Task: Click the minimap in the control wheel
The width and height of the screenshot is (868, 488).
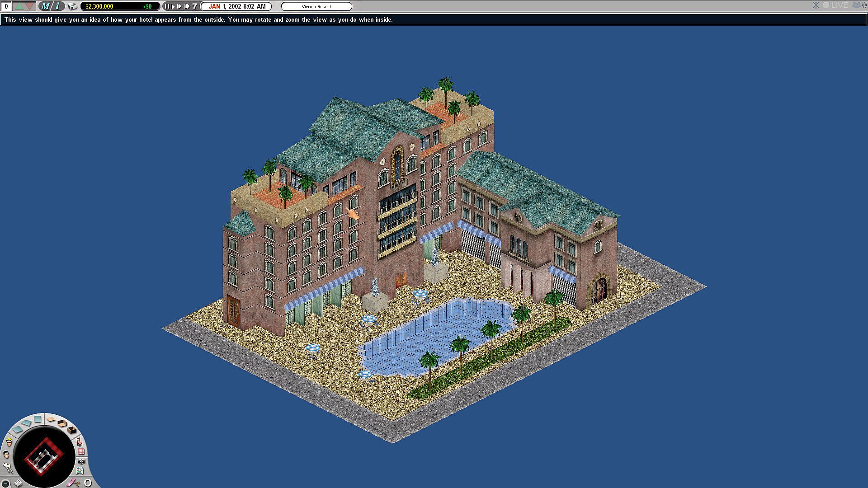Action: pos(44,456)
